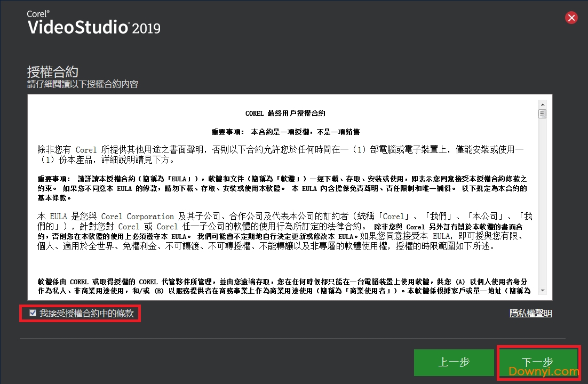
Task: Click the paragraph starting 軟體係由 COREL
Action: pyautogui.click(x=284, y=286)
